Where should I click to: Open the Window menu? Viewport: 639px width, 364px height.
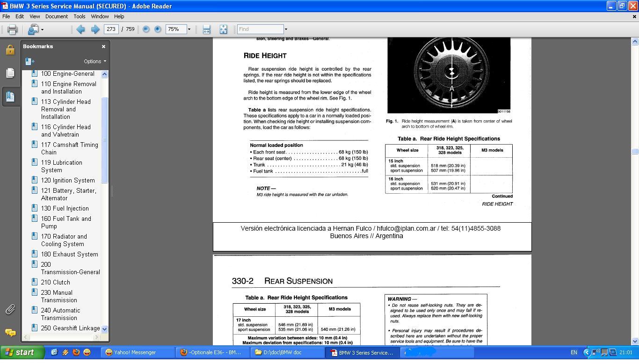(x=100, y=16)
